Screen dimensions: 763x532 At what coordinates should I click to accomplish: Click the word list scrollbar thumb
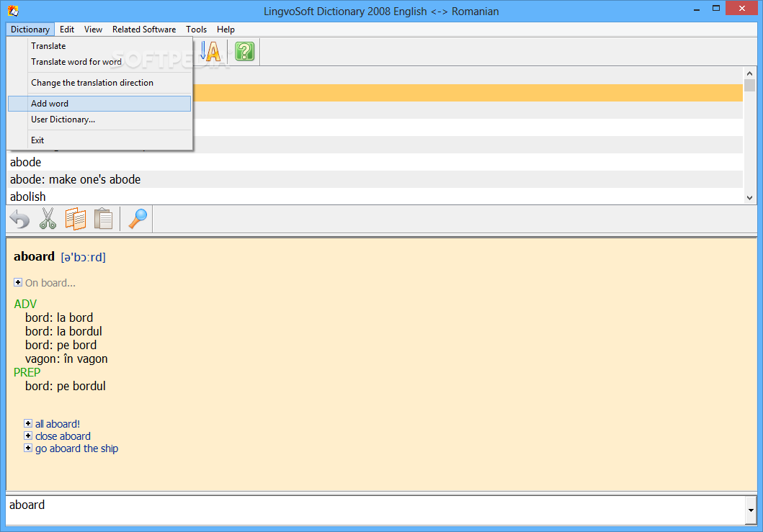pos(749,86)
